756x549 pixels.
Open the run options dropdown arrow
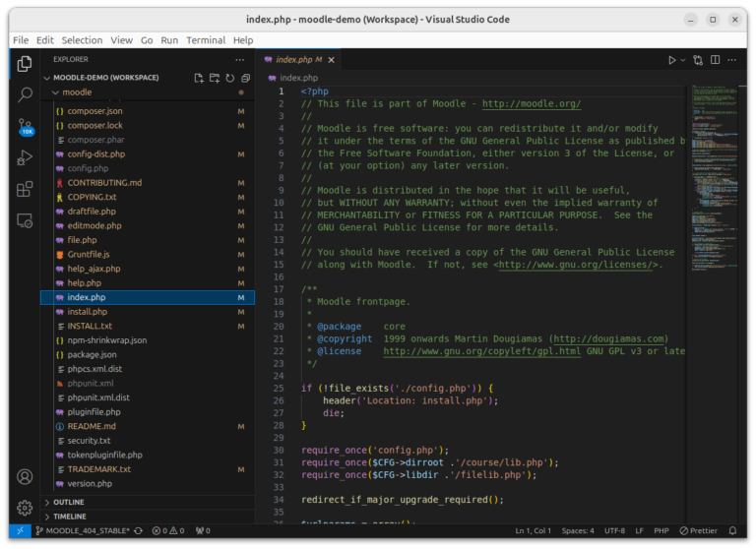(x=684, y=60)
